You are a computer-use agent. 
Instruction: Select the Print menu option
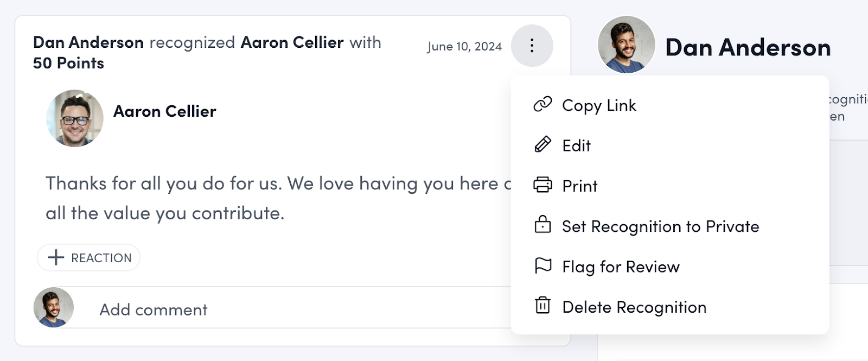[579, 186]
